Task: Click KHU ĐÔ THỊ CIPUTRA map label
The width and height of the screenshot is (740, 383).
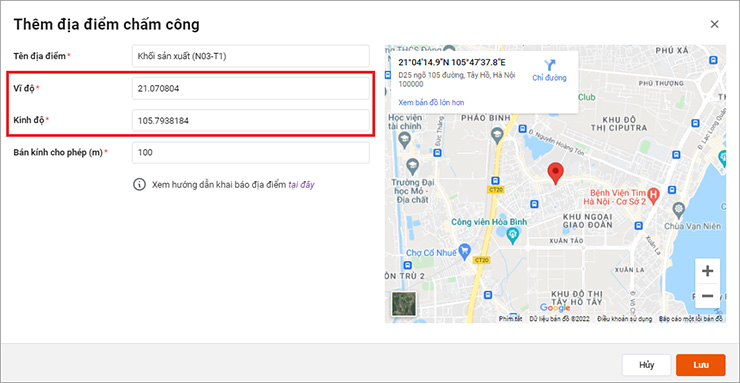Action: 619,123
